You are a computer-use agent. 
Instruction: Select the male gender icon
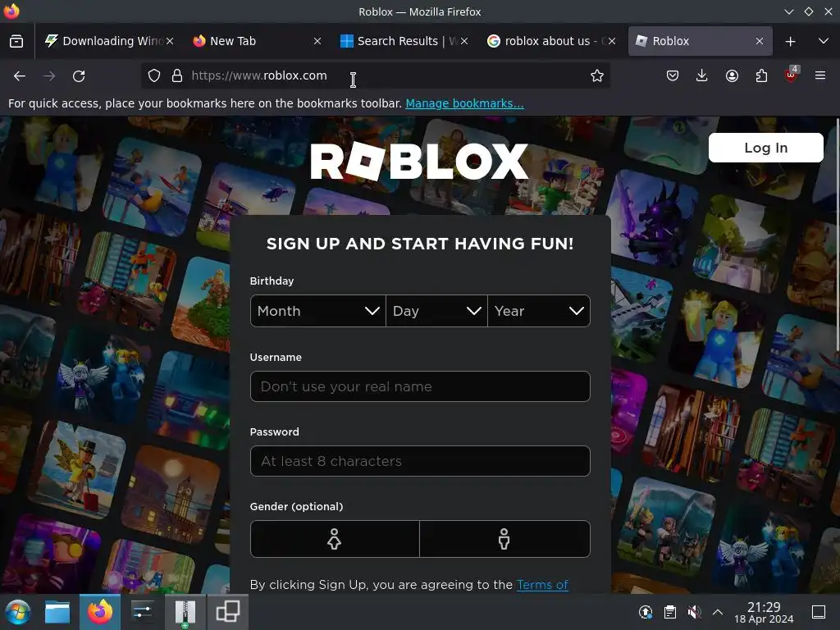pyautogui.click(x=504, y=539)
